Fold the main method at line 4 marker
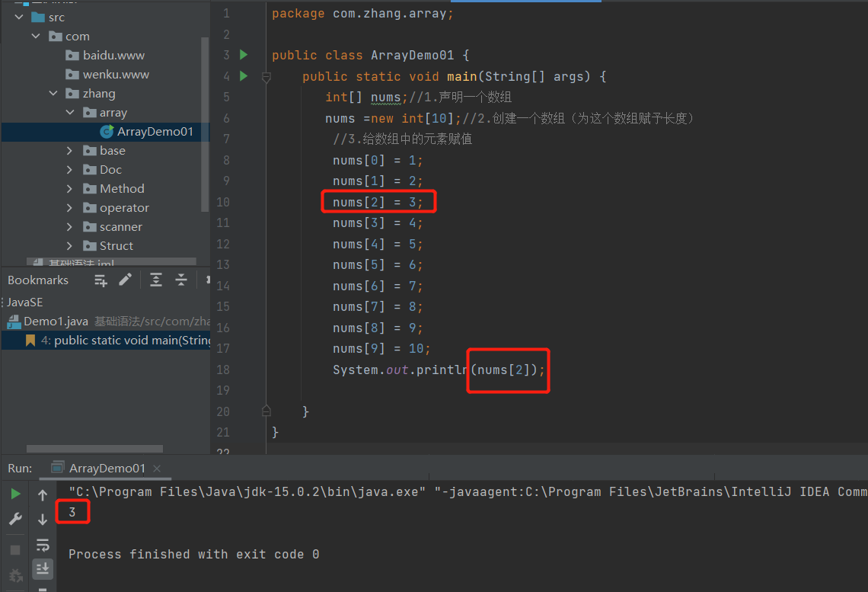 (x=266, y=78)
